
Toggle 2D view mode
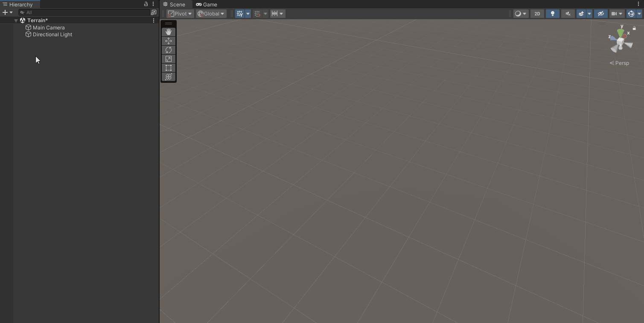(537, 14)
